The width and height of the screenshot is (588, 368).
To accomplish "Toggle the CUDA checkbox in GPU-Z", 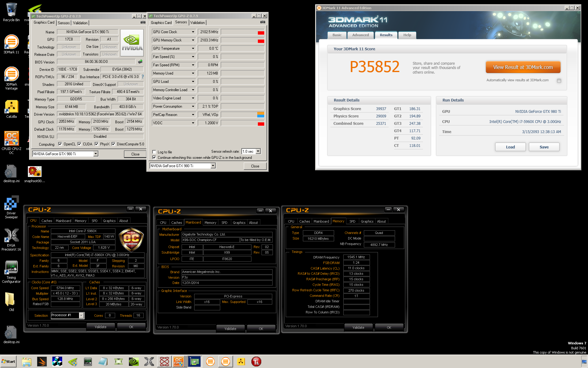I will pyautogui.click(x=79, y=144).
